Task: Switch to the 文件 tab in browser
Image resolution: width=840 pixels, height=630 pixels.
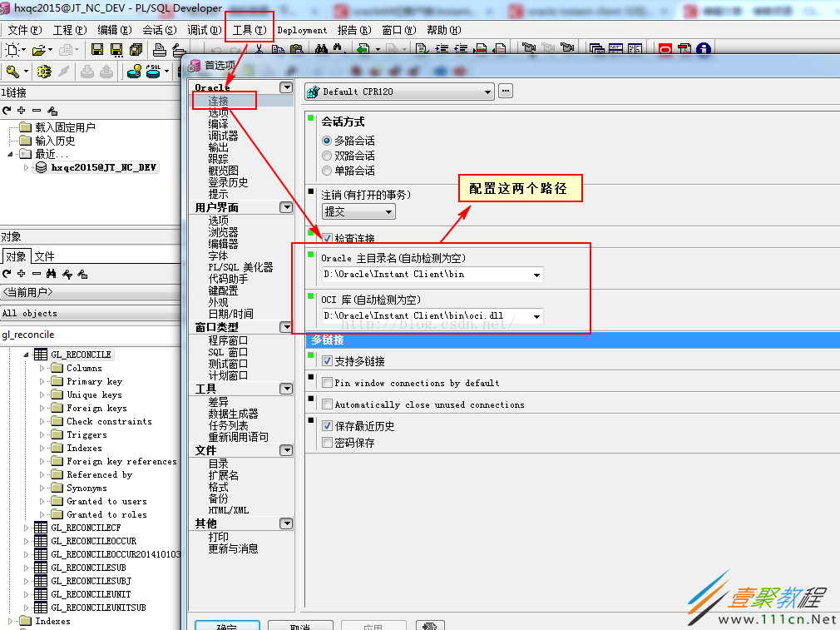Action: point(44,256)
